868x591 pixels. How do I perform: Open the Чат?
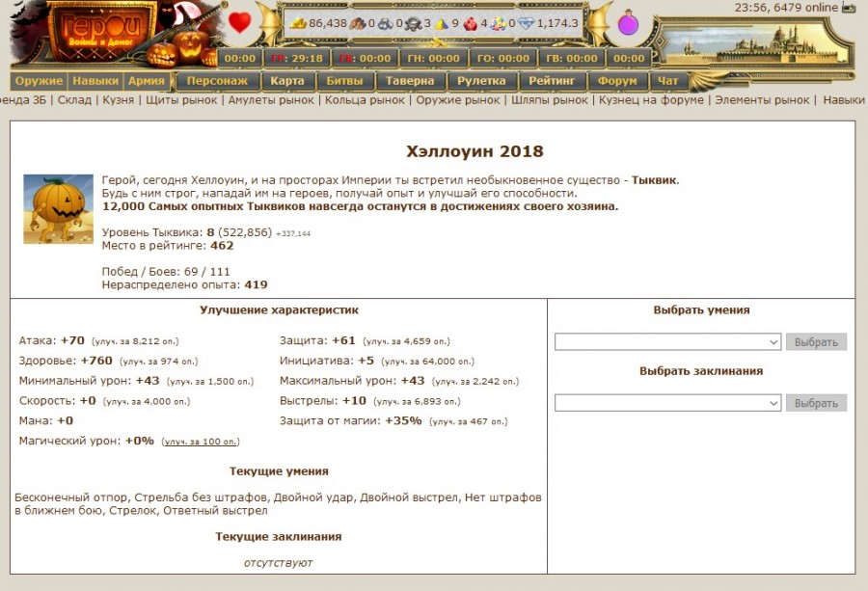pos(668,81)
